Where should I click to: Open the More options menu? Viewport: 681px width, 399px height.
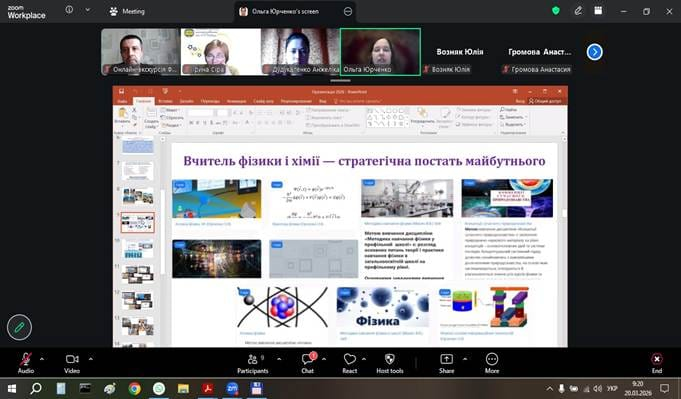click(x=492, y=363)
